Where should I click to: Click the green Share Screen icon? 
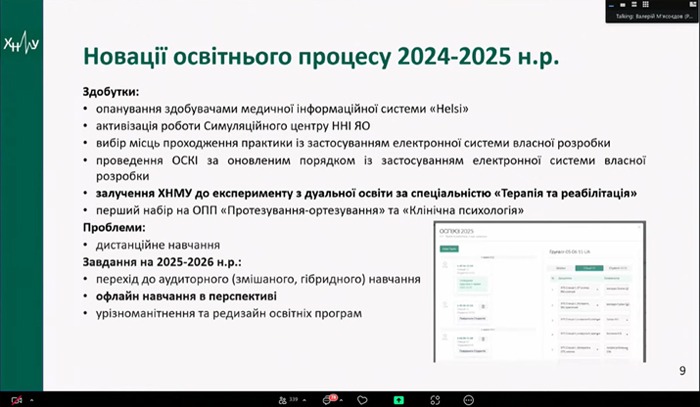click(x=399, y=400)
